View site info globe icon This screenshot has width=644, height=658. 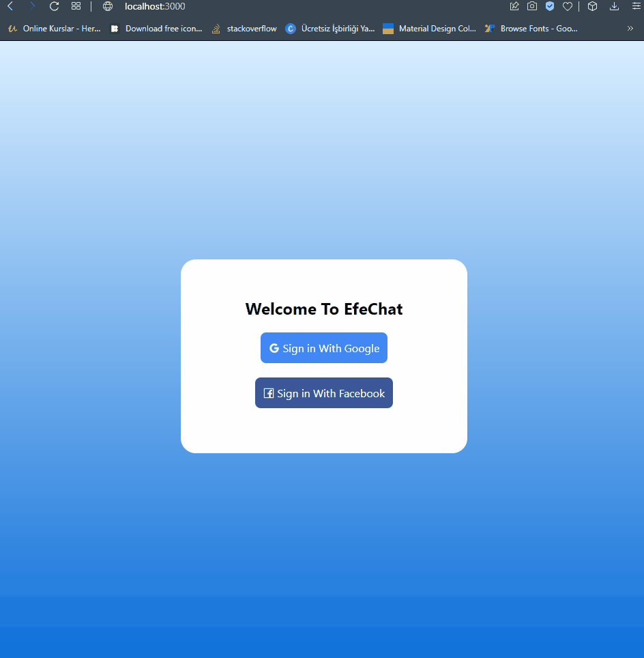pyautogui.click(x=108, y=6)
